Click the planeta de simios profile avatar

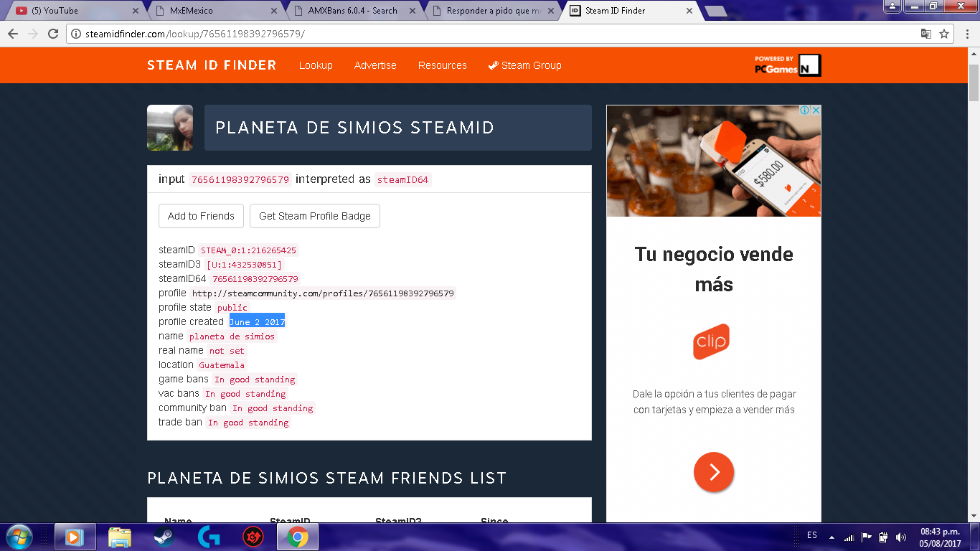click(170, 128)
